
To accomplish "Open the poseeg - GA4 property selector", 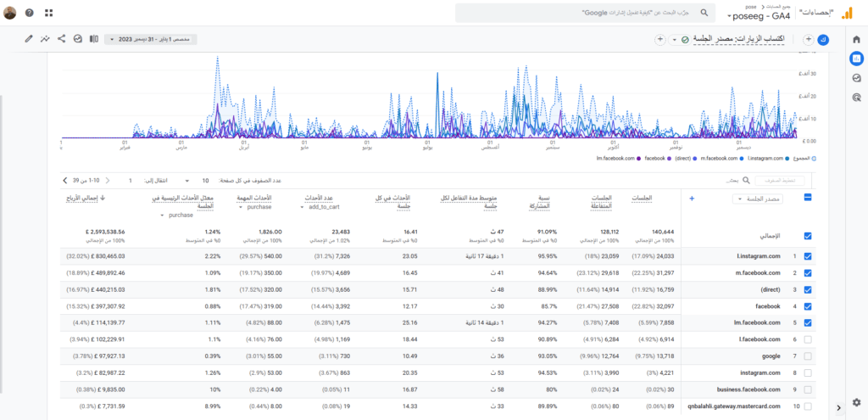I will coord(758,16).
